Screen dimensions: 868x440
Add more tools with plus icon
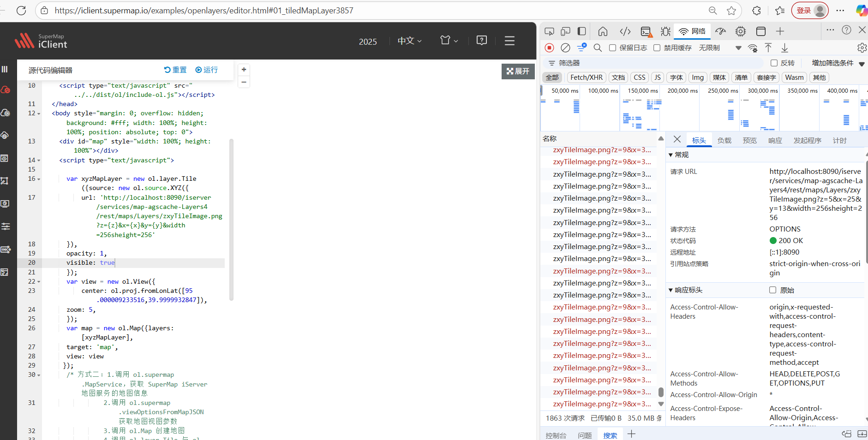pos(780,31)
